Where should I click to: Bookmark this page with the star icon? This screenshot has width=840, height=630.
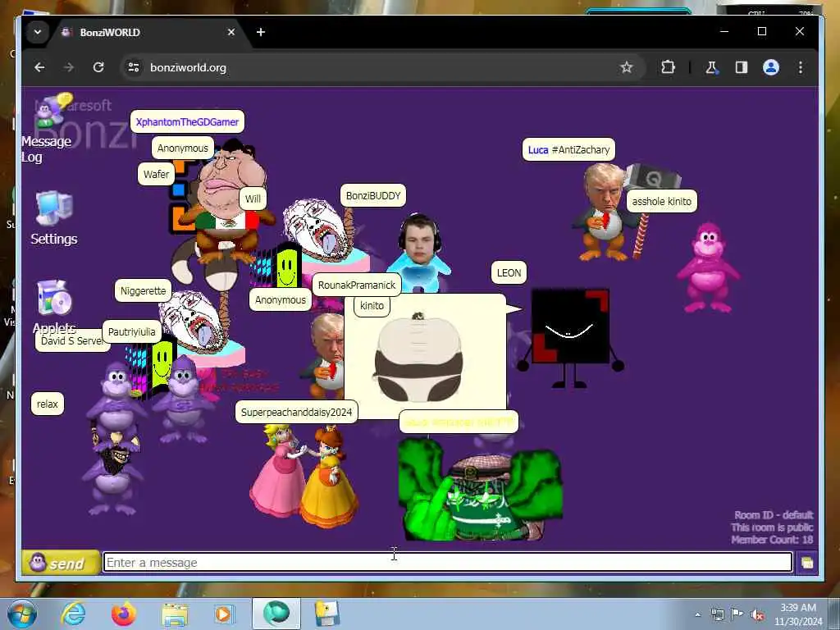pos(626,67)
